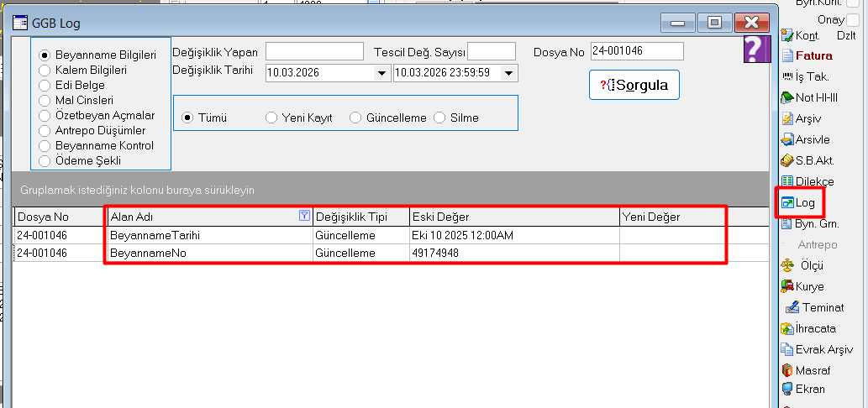The width and height of the screenshot is (868, 408).
Task: Choose the Silme radio option
Action: 439,118
